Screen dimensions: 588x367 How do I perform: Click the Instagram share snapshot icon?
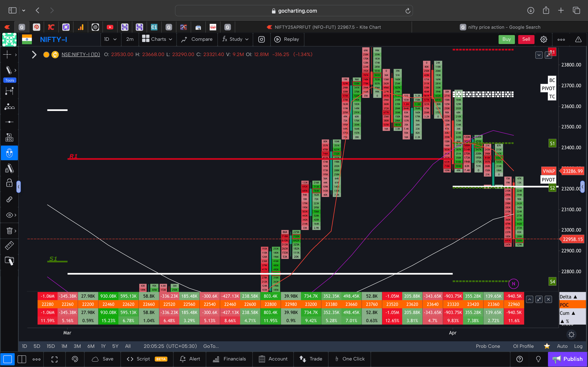[x=261, y=39]
